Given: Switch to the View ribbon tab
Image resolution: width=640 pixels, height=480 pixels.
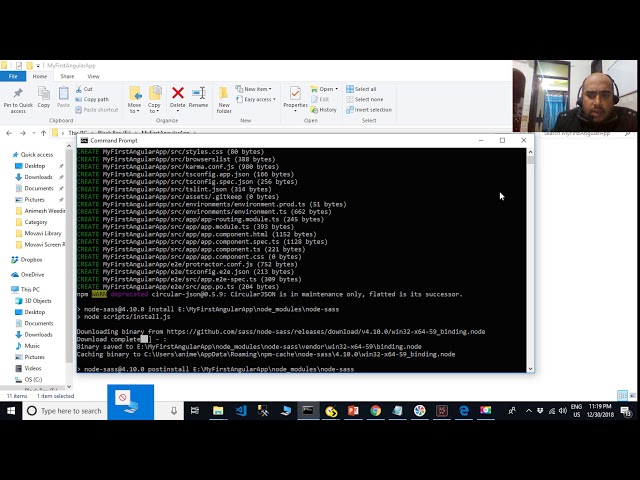Looking at the screenshot, I should click(x=93, y=76).
